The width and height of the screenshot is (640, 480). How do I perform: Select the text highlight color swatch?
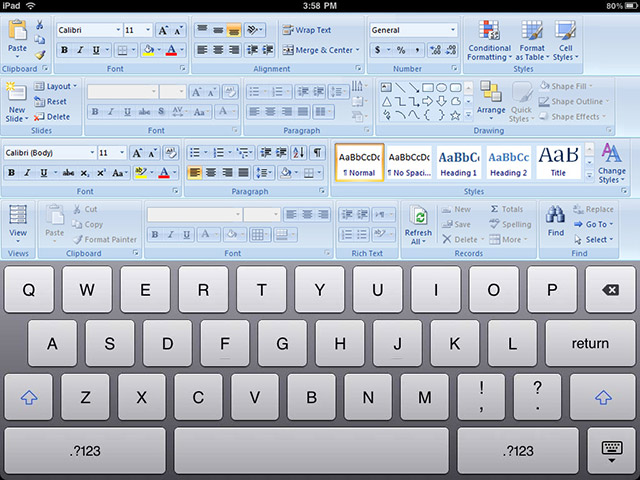[x=141, y=172]
